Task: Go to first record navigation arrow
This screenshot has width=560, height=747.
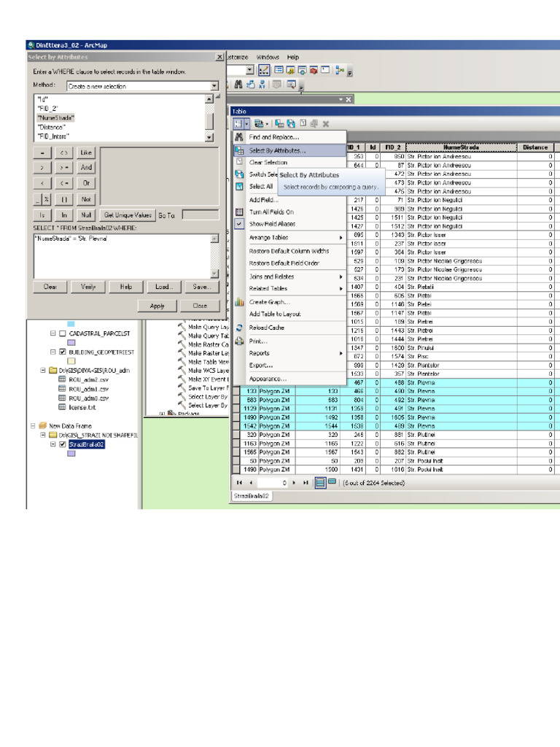Action: click(239, 482)
